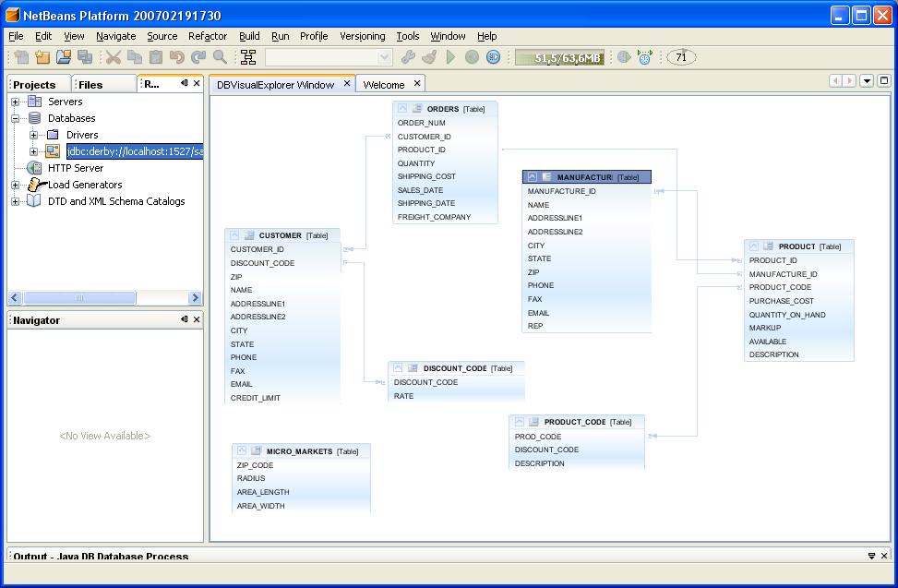Close the Output panel

(884, 556)
